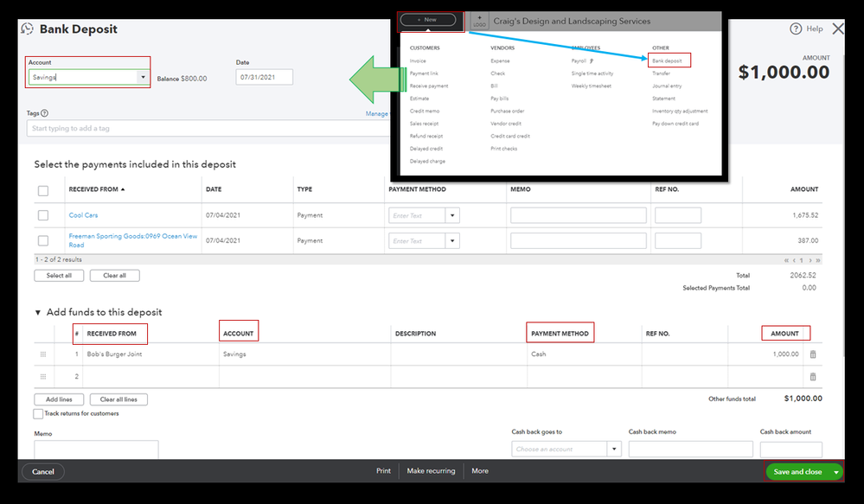This screenshot has width=864, height=504.
Task: Go to next page arrow in payments table
Action: (810, 260)
